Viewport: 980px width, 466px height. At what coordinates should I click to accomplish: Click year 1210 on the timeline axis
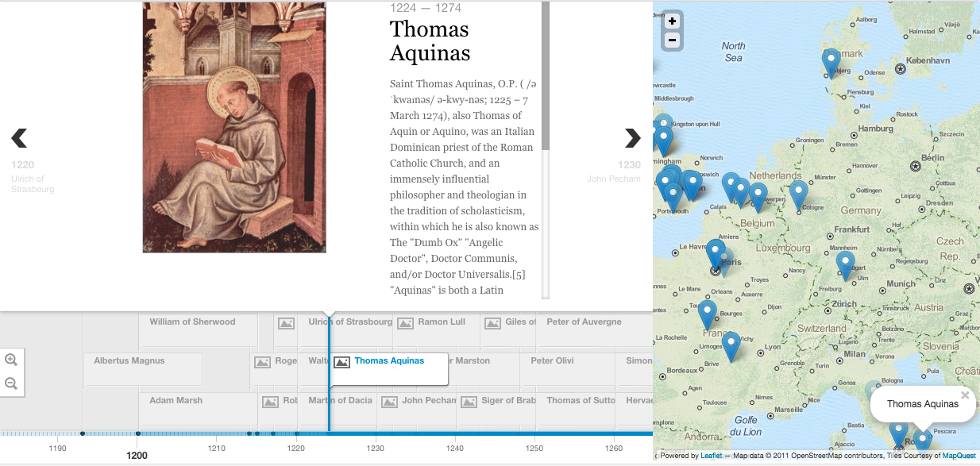[217, 449]
